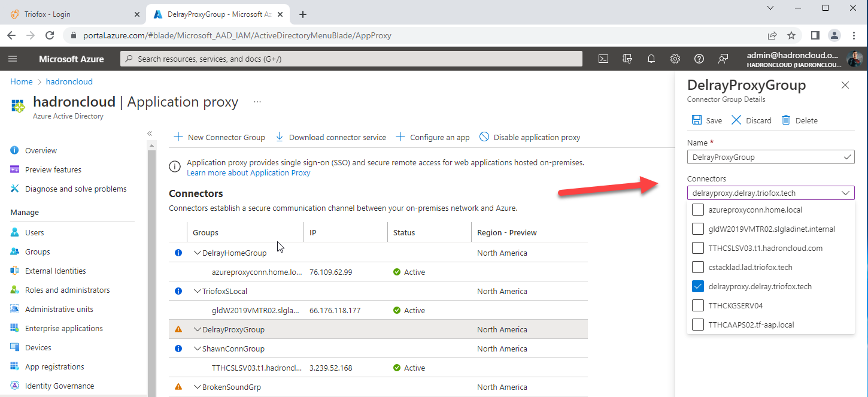Check gldW2019VMTR02.slgladinet.internal connector

[x=697, y=229]
